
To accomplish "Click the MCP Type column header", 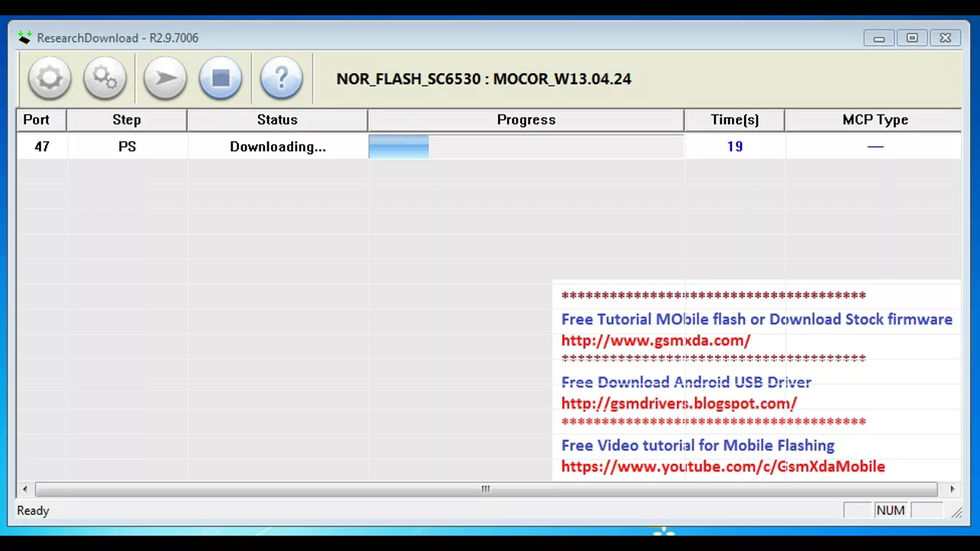I will (873, 119).
